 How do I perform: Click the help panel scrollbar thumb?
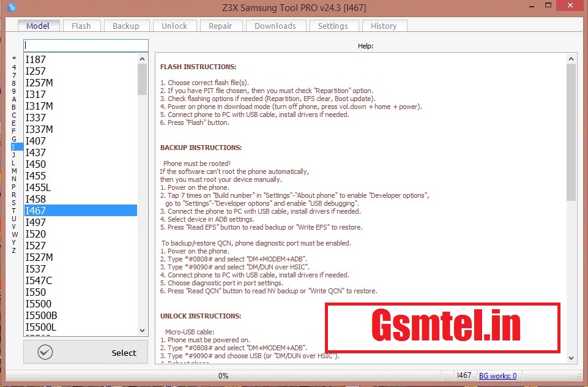571,132
